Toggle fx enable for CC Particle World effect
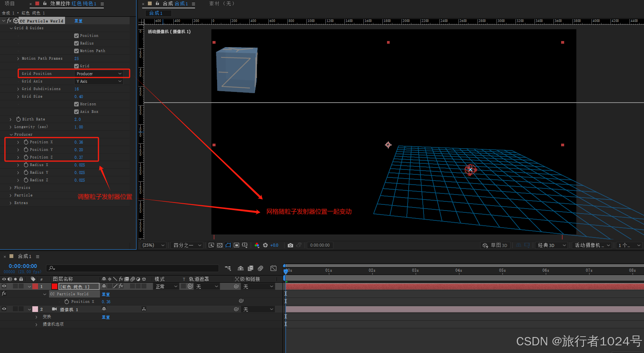The image size is (644, 353). 10,21
